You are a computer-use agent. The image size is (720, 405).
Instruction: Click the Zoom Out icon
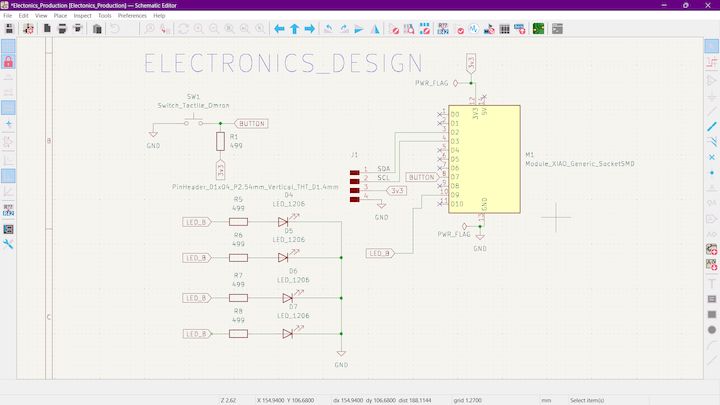click(214, 29)
